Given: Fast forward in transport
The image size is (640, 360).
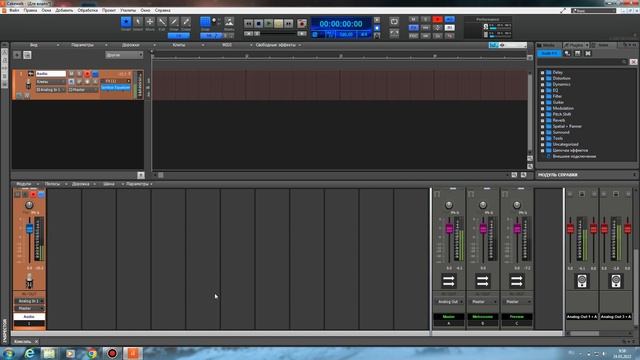Looking at the screenshot, I should pyautogui.click(x=288, y=24).
